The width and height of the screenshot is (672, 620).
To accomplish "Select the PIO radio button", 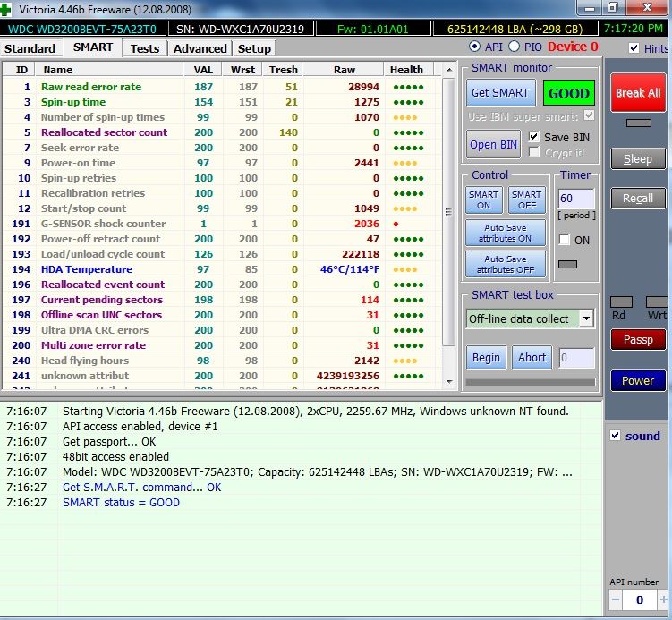I will pos(514,47).
